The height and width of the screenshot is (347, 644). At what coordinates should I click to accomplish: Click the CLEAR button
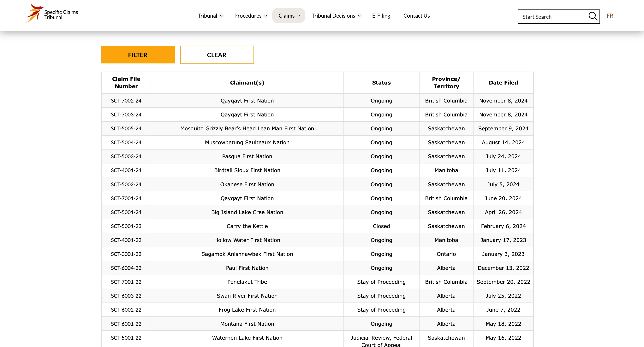[x=217, y=55]
